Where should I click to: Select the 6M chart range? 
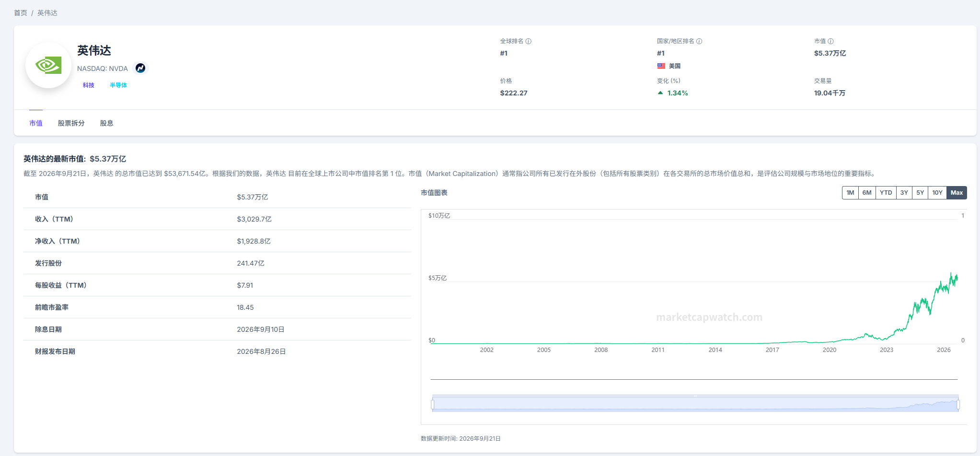[x=867, y=193]
